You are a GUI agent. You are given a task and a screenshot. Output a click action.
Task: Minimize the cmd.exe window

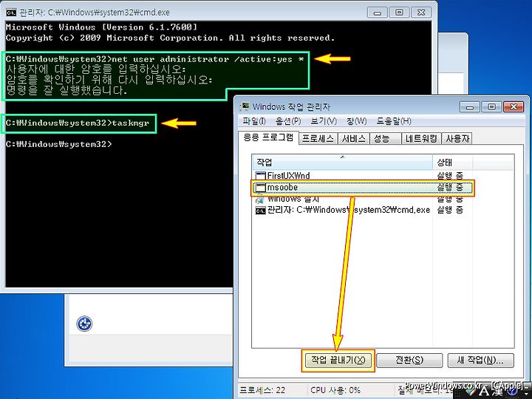click(378, 13)
